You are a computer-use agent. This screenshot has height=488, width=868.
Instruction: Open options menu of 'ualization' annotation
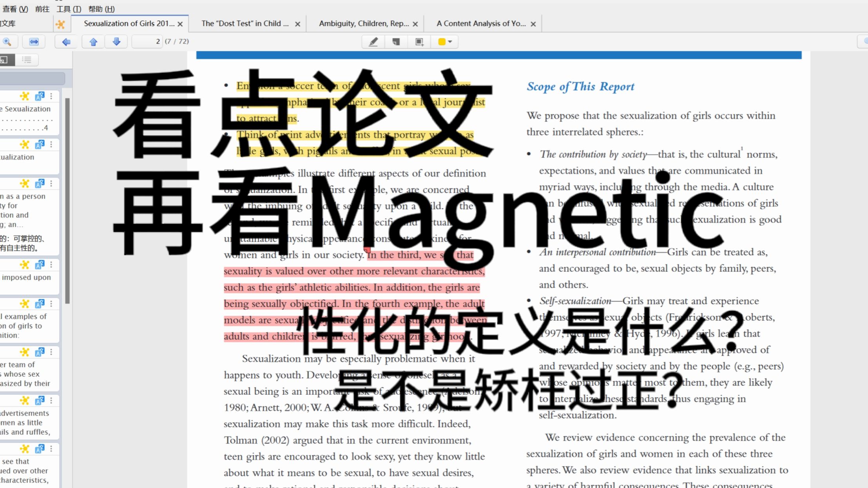pos(51,145)
